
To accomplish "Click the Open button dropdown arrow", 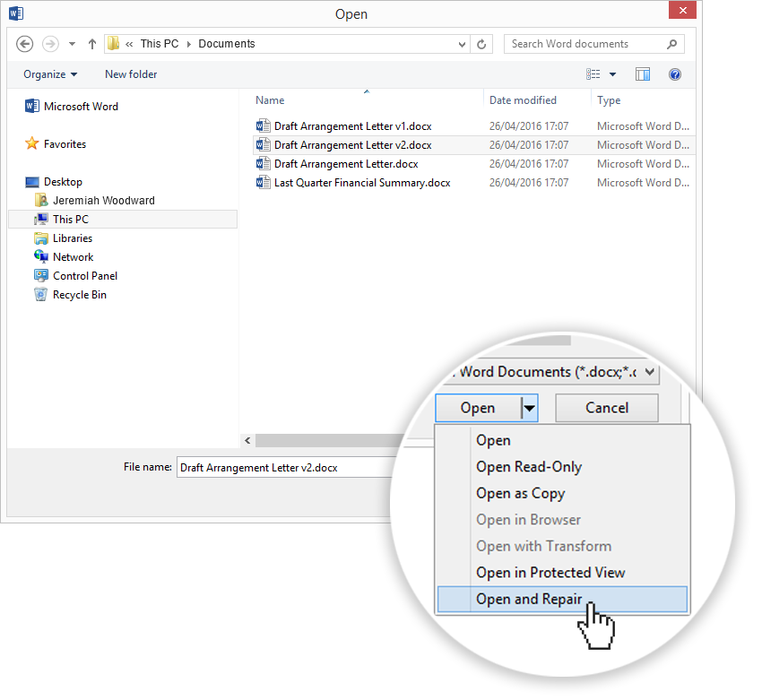I will [529, 408].
